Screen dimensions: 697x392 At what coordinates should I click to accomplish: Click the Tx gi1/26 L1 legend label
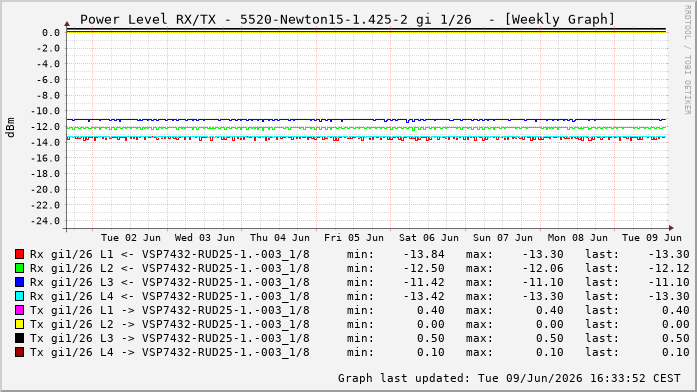pyautogui.click(x=169, y=310)
